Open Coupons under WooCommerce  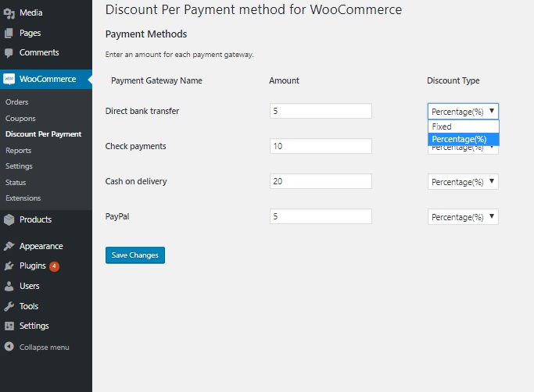click(20, 119)
